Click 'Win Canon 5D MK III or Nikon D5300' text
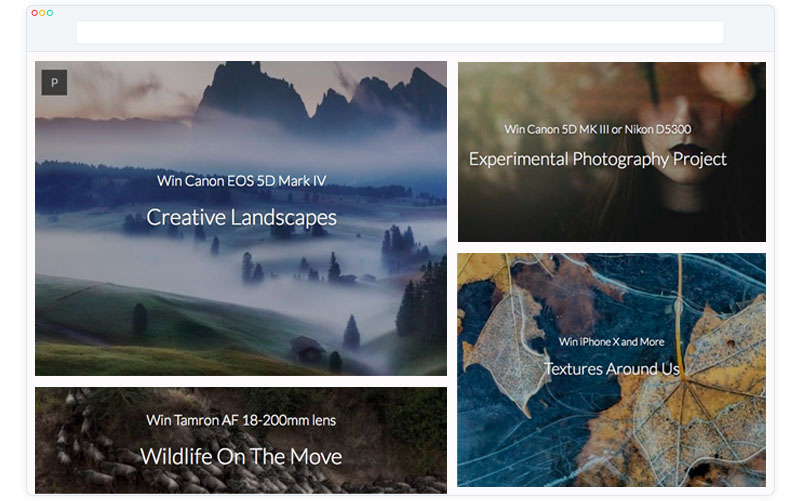Viewport: 800px width, 501px height. tap(597, 130)
